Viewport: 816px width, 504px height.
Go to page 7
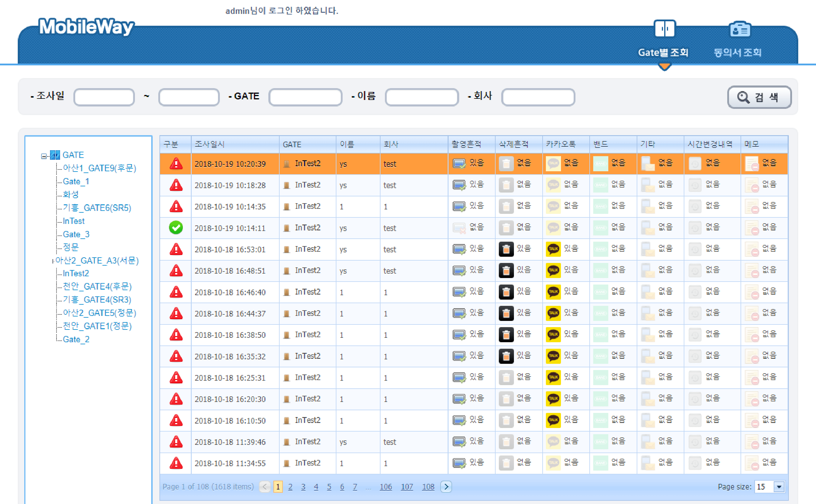(355, 487)
